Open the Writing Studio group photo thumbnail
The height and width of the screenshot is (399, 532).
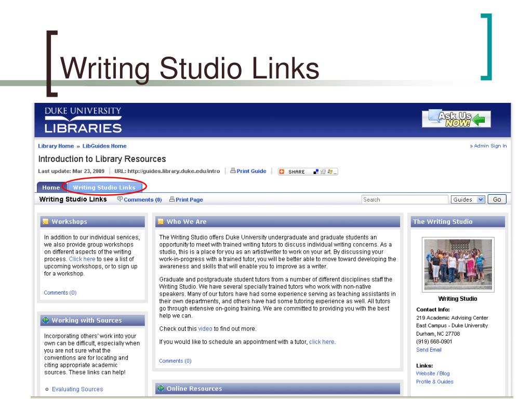[458, 264]
